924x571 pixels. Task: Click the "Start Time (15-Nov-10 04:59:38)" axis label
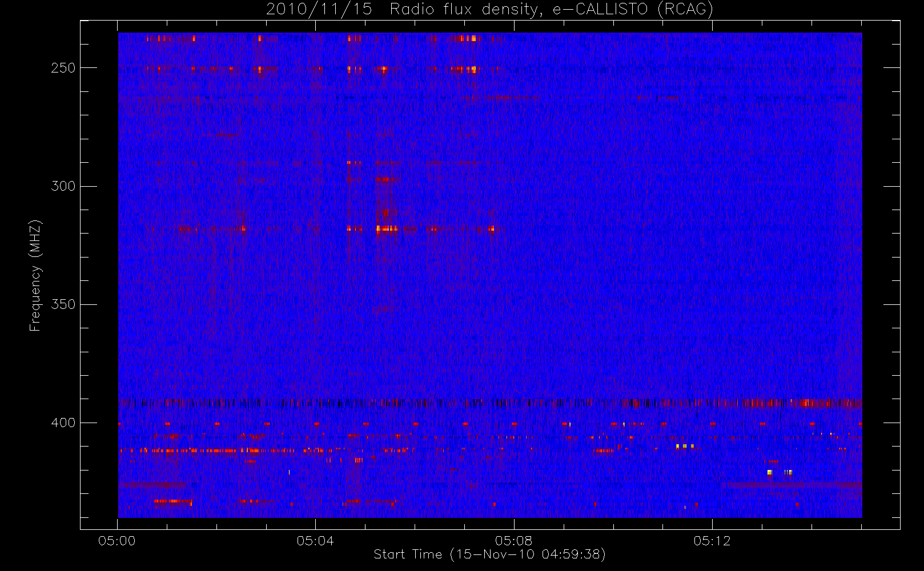(x=489, y=554)
